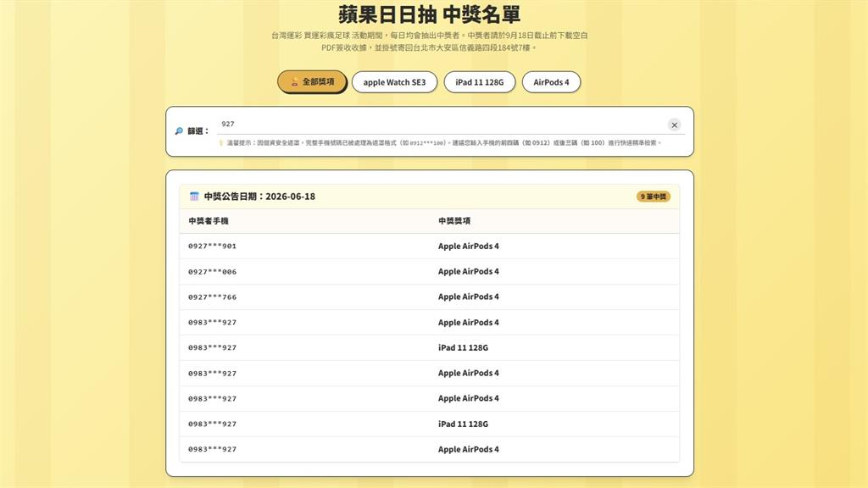Click the 蘋果日日抽 中獎名單 page title
This screenshot has height=488, width=868.
430,14
